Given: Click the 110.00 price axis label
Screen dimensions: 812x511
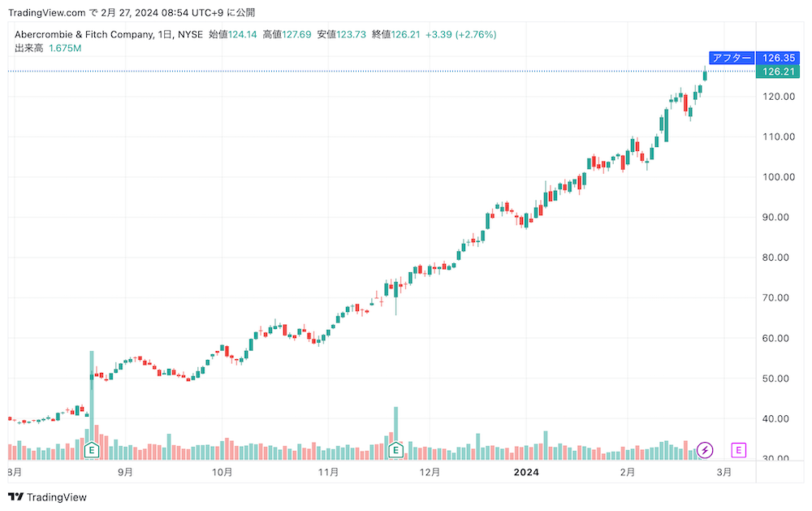Looking at the screenshot, I should tap(779, 136).
